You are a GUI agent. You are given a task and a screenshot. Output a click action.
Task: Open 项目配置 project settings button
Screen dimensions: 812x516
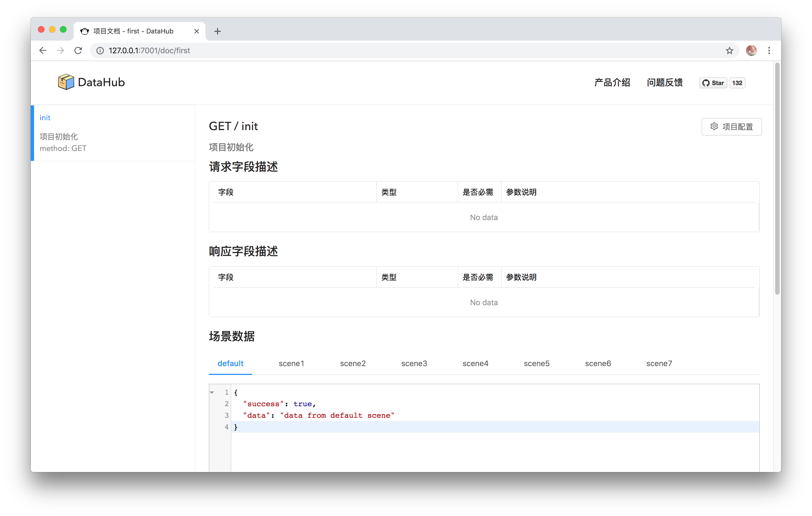point(732,127)
